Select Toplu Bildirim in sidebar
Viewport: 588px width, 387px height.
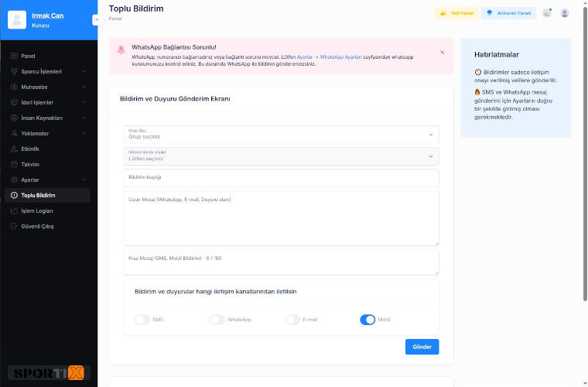(48, 195)
